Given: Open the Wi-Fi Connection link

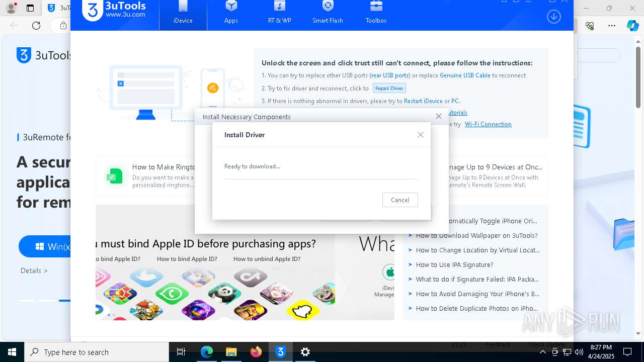Looking at the screenshot, I should tap(488, 124).
